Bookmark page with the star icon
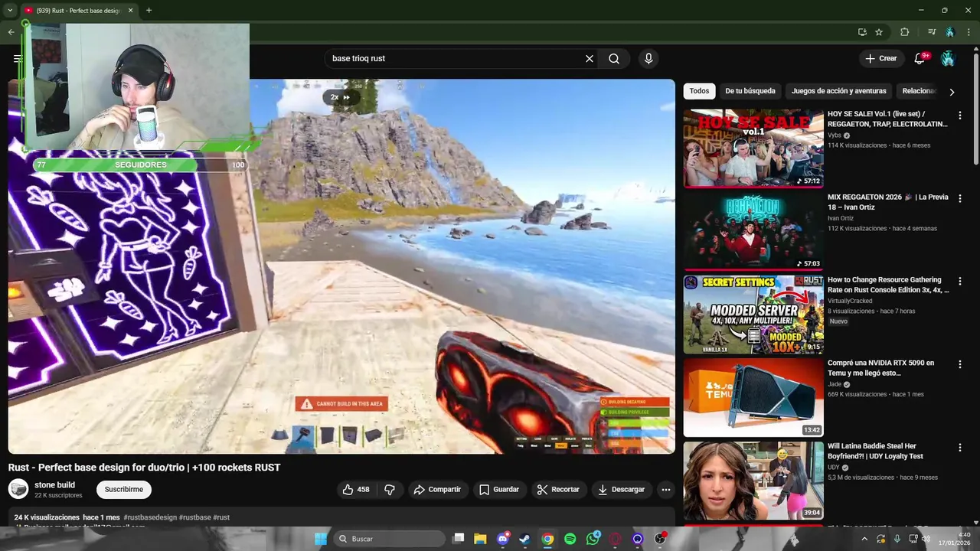The height and width of the screenshot is (551, 980). (x=879, y=32)
